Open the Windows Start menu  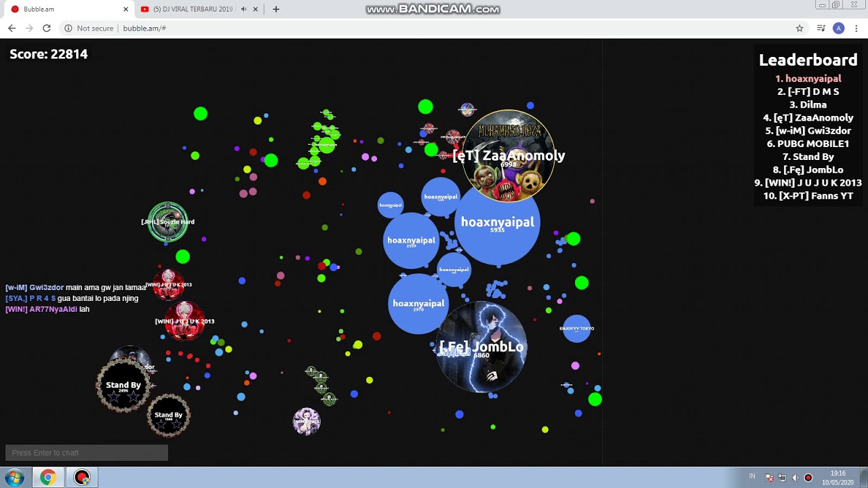pyautogui.click(x=14, y=477)
